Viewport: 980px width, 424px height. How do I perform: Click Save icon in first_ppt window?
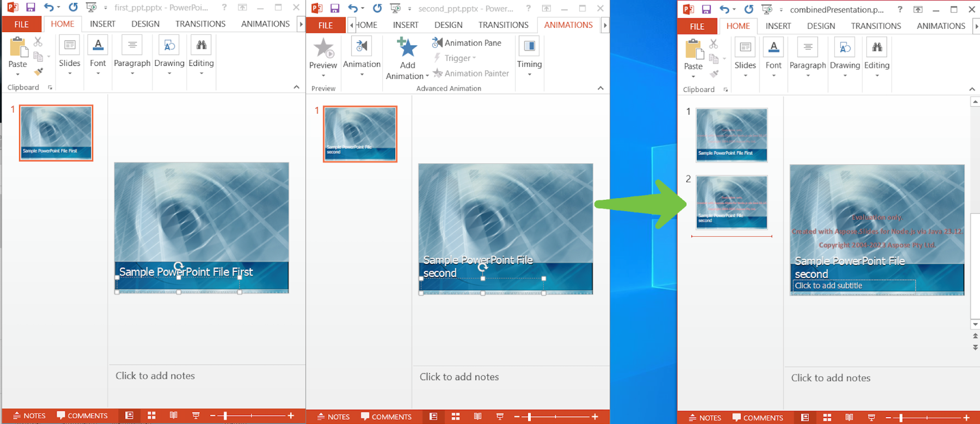pos(30,8)
